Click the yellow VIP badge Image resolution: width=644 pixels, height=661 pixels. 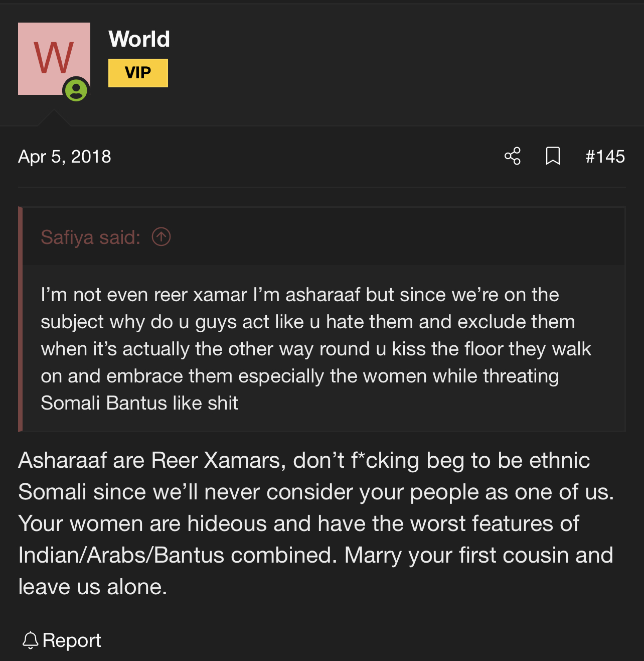[138, 73]
